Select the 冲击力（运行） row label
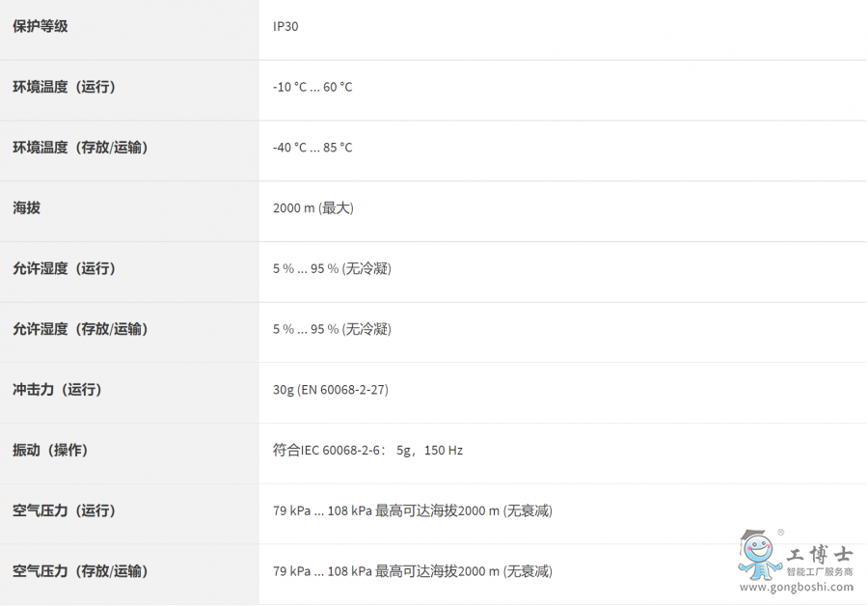The width and height of the screenshot is (868, 606). (57, 390)
